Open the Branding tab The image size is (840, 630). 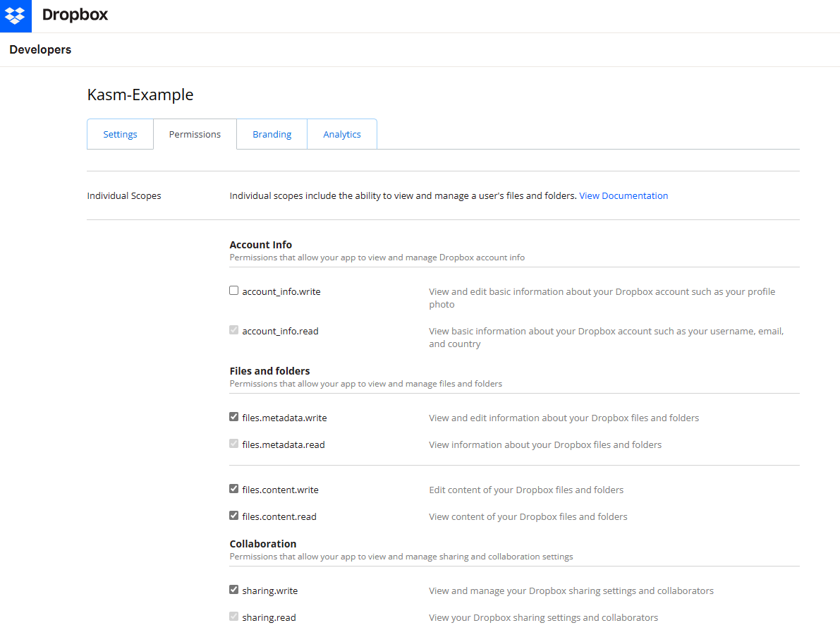pyautogui.click(x=272, y=134)
